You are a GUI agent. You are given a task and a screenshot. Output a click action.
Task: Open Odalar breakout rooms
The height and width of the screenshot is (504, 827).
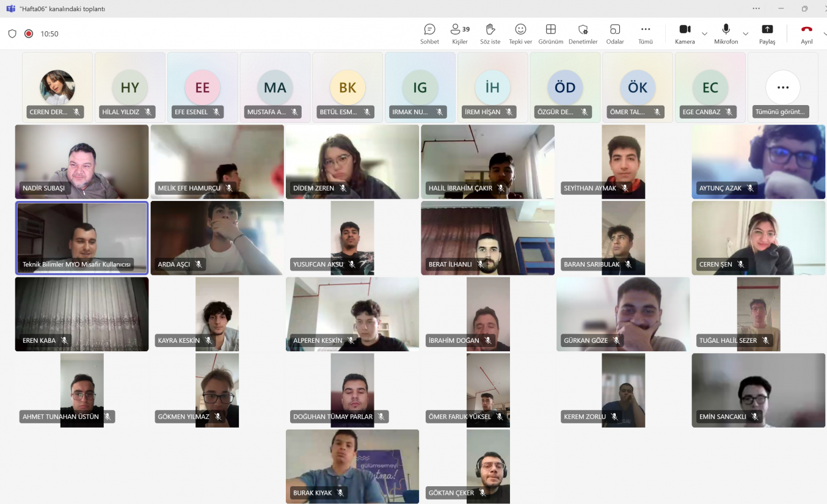click(615, 34)
